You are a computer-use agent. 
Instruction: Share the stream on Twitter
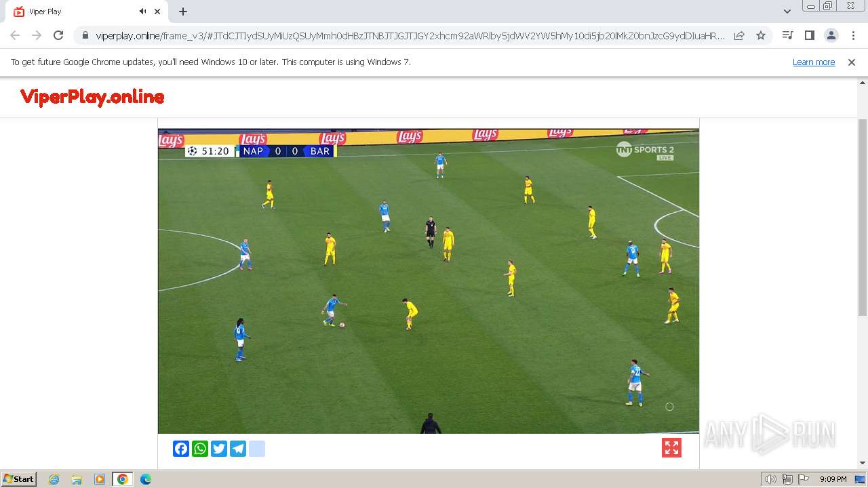[219, 449]
